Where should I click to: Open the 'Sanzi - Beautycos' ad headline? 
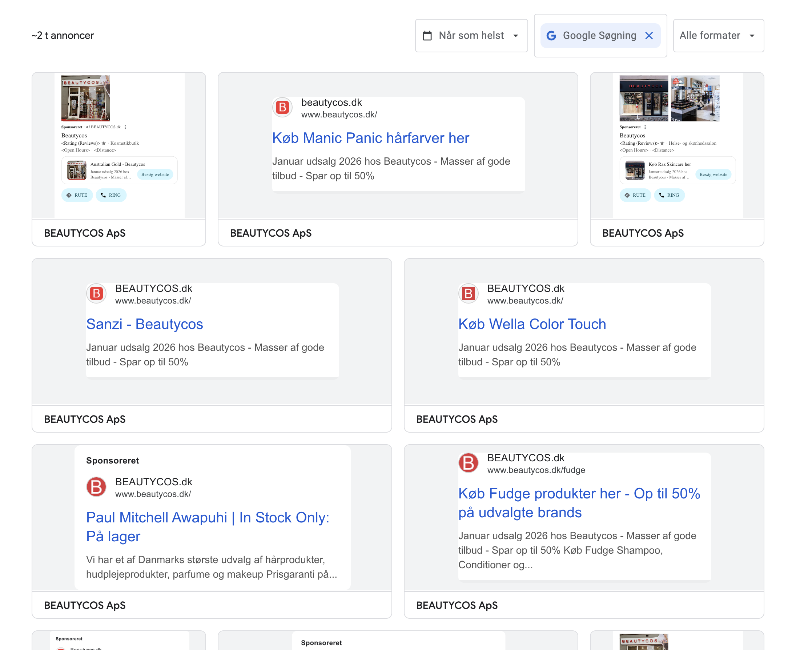click(145, 324)
